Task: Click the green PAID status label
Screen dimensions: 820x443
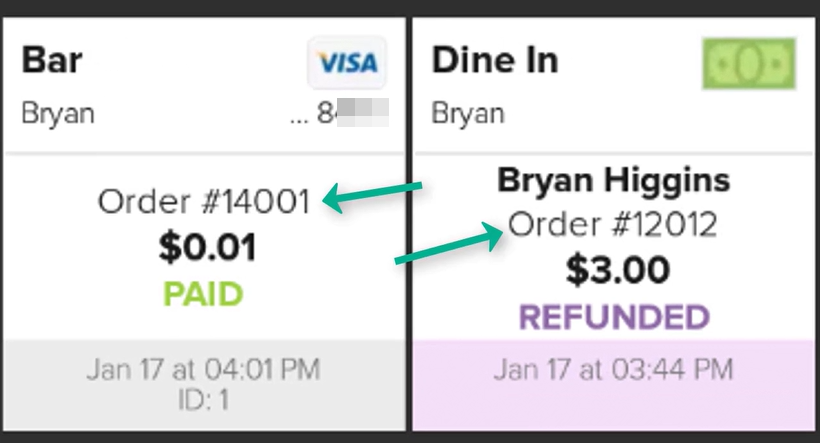Action: click(204, 295)
